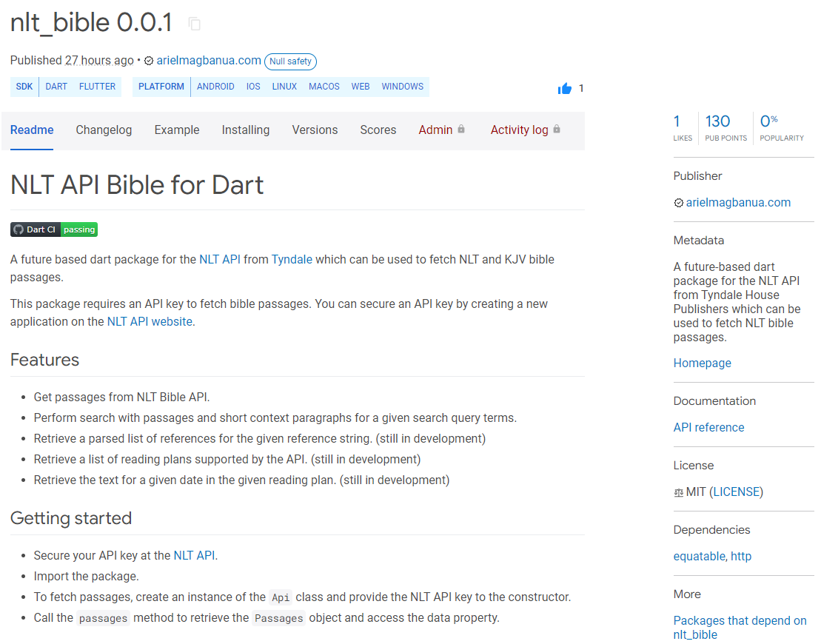
Task: Click the lock icon on Activity log tab
Action: tap(557, 129)
